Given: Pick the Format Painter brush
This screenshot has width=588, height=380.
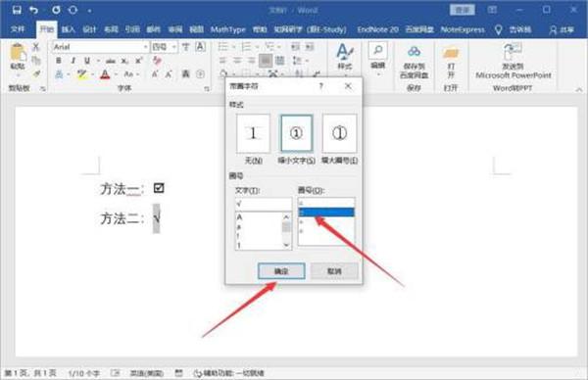Looking at the screenshot, I should point(36,73).
